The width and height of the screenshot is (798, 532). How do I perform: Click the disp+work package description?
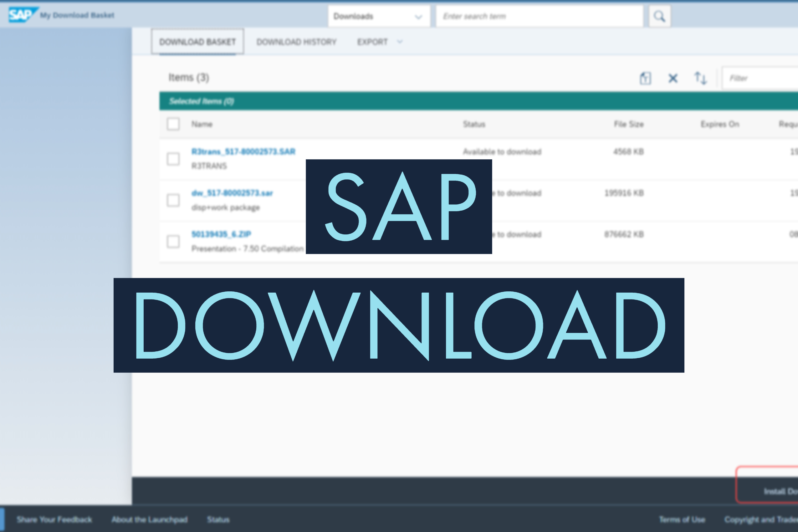[226, 207]
